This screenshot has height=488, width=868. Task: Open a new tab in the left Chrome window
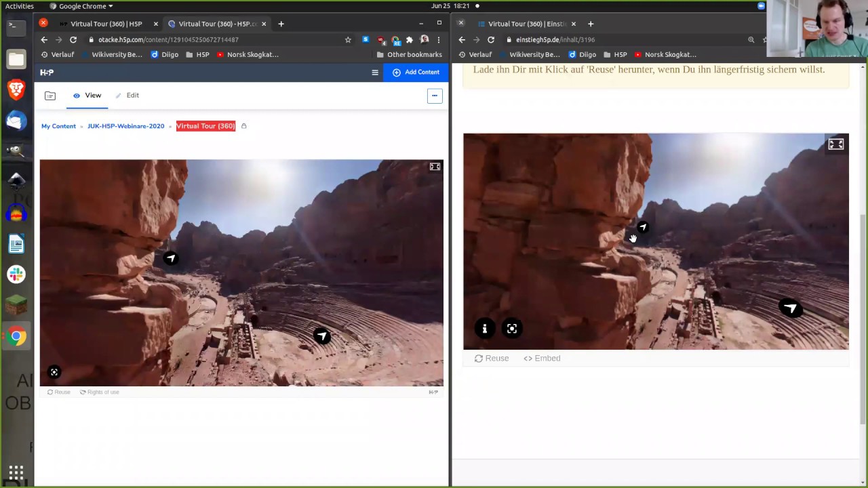tap(281, 24)
